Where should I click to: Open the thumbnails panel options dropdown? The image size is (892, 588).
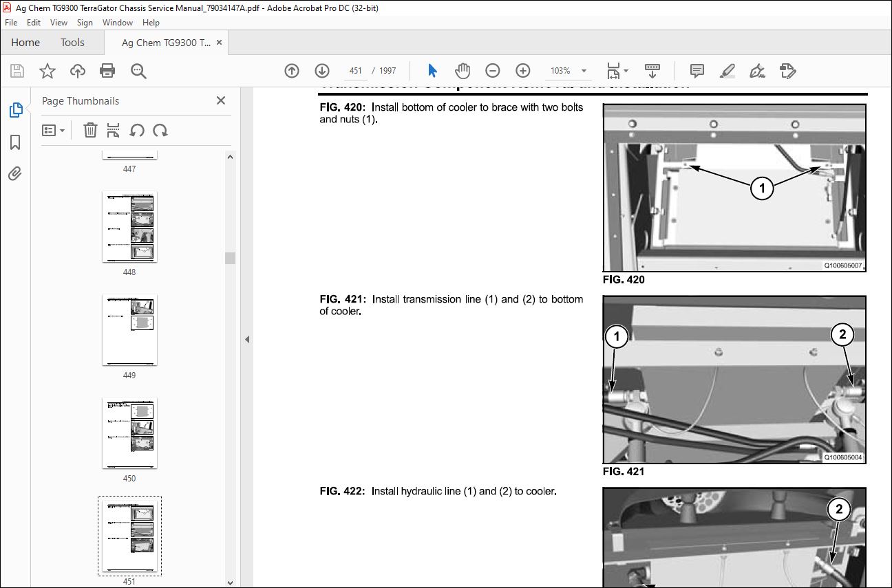pyautogui.click(x=53, y=130)
